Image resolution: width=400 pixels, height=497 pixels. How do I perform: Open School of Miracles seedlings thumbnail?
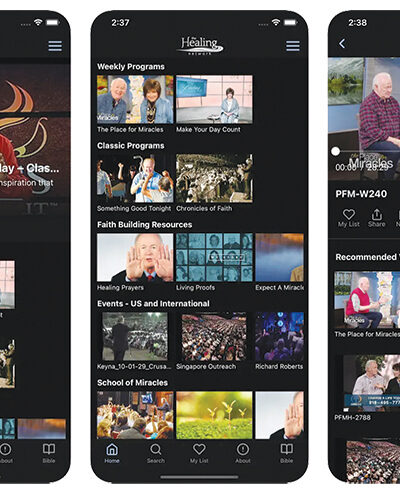[214, 415]
